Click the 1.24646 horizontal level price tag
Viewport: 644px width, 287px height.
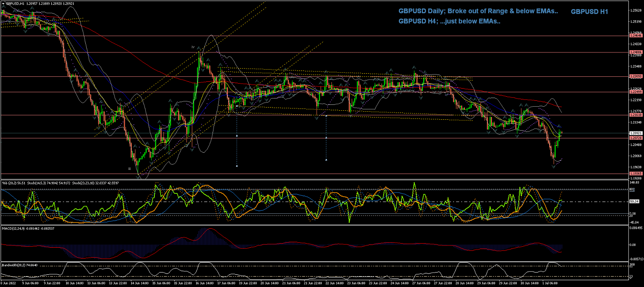[635, 35]
